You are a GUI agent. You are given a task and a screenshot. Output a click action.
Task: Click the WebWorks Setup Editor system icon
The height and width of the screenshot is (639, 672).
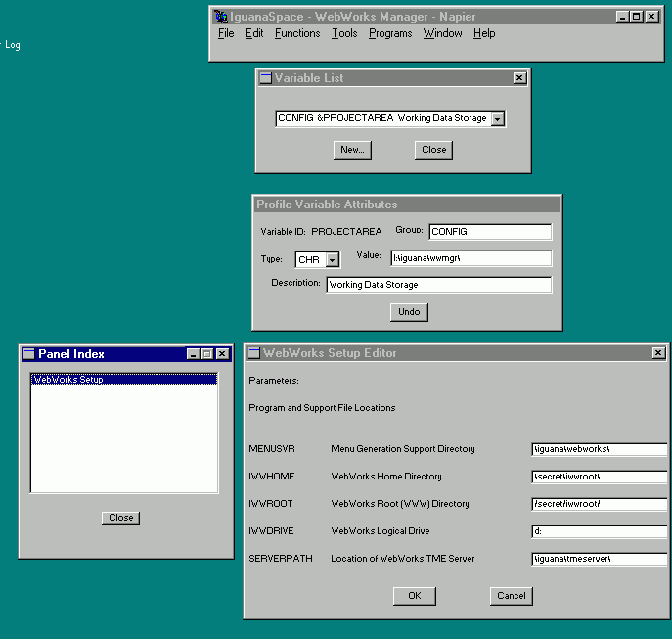click(x=254, y=353)
